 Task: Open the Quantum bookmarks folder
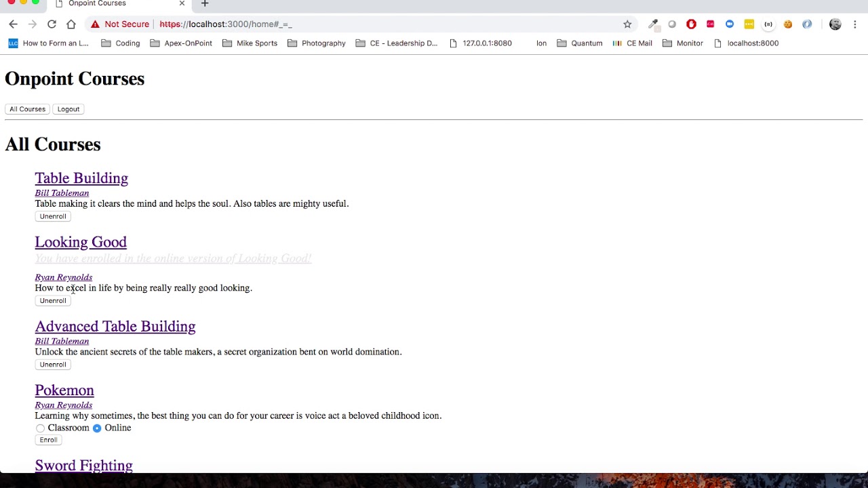point(579,43)
